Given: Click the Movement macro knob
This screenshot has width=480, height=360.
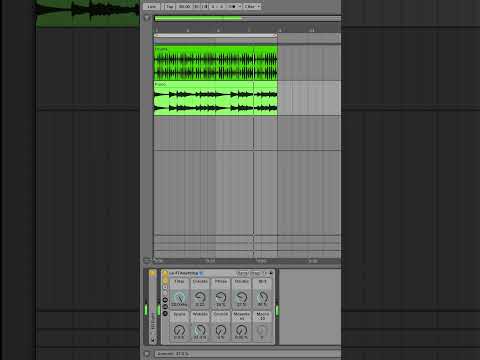Looking at the screenshot, I should click(241, 330).
